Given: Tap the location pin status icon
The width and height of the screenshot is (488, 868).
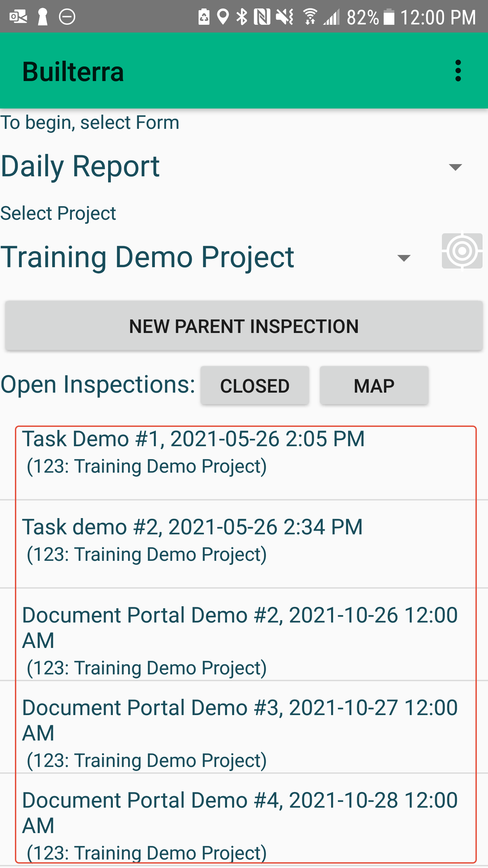Looking at the screenshot, I should click(x=223, y=17).
